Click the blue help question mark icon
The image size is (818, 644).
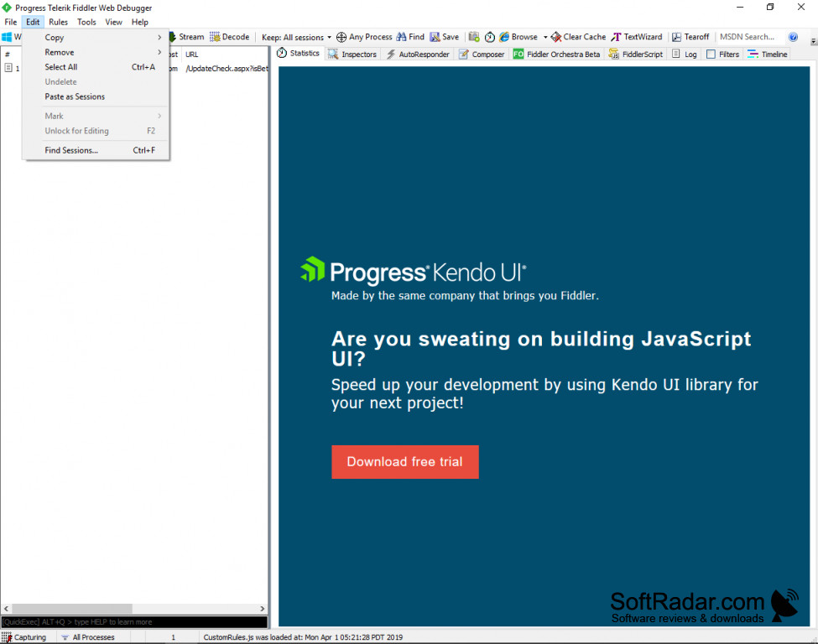click(x=793, y=37)
